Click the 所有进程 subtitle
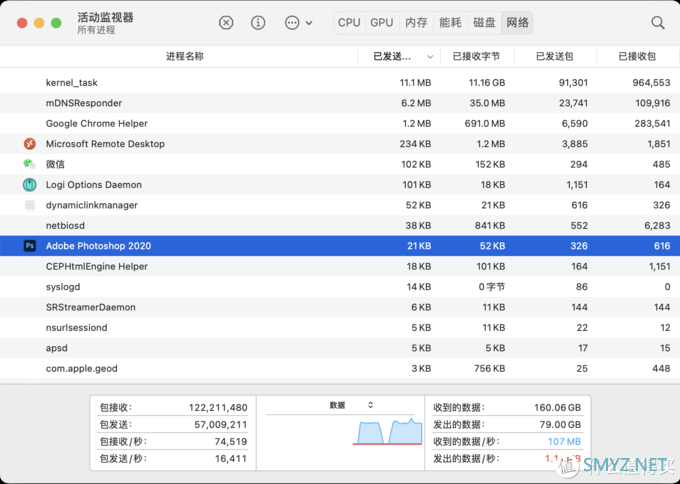 [x=96, y=30]
